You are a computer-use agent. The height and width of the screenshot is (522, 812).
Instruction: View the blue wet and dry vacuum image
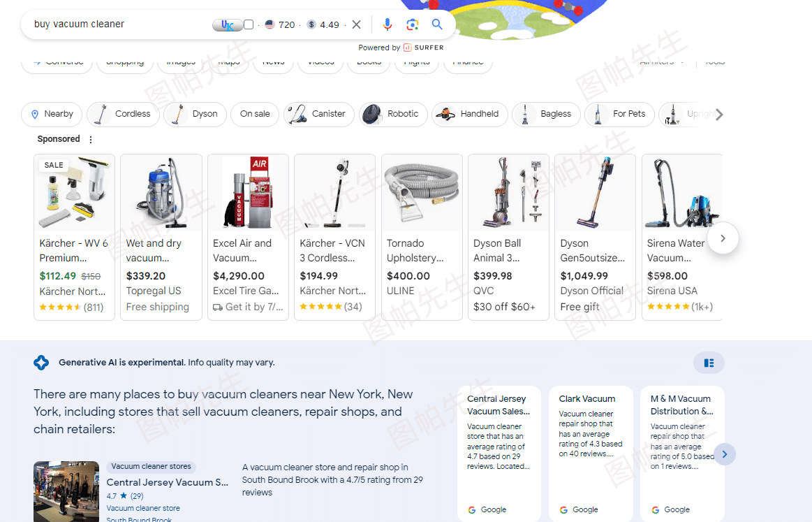pyautogui.click(x=161, y=193)
